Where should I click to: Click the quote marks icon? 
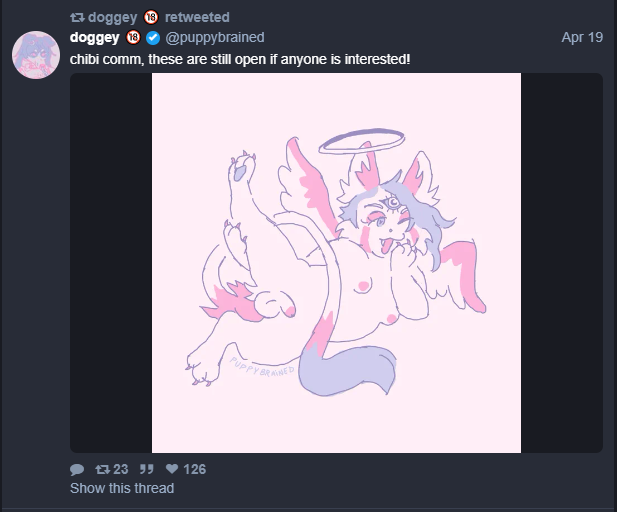pos(147,469)
